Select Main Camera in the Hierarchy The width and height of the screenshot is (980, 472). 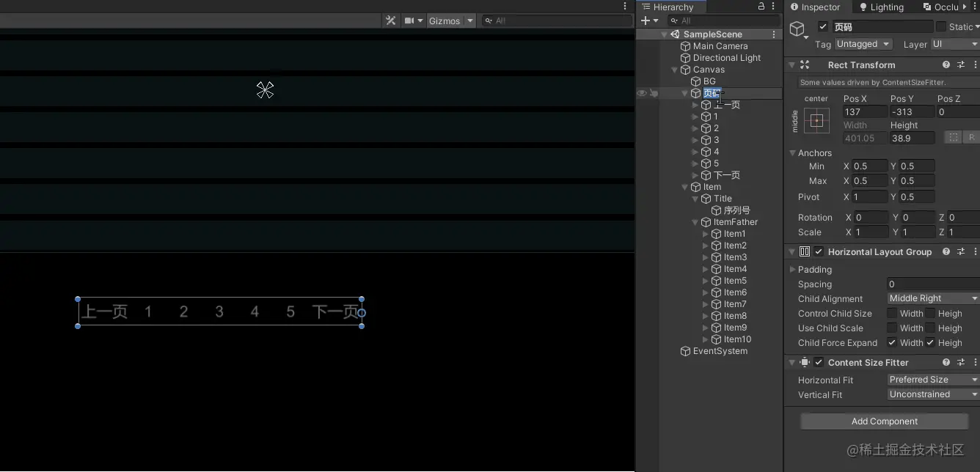coord(720,46)
